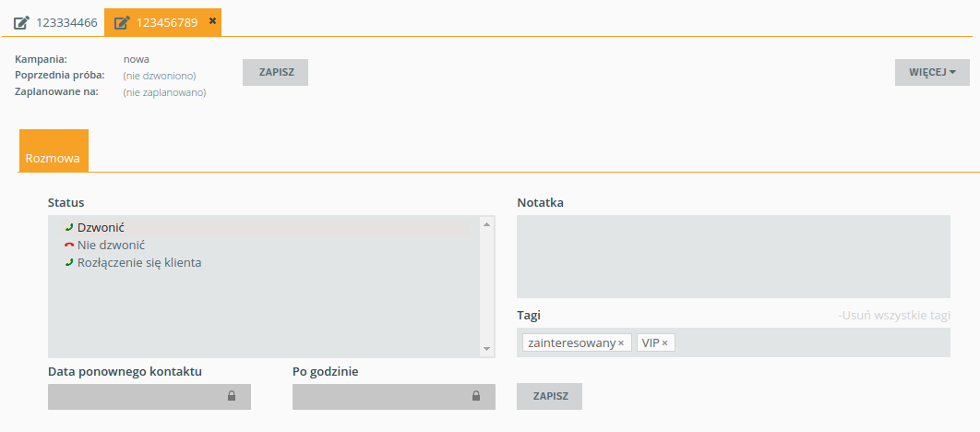Image resolution: width=980 pixels, height=432 pixels.
Task: Click the empty area of the Tagi input
Action: point(812,342)
